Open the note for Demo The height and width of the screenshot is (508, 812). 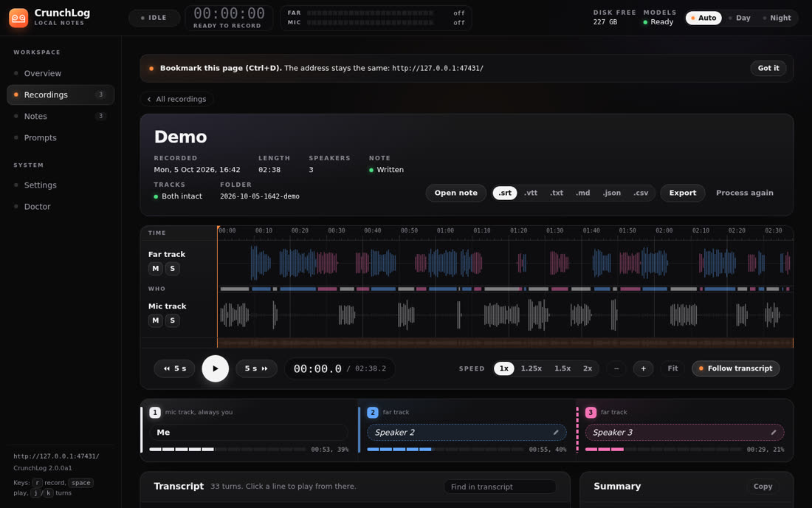point(455,193)
